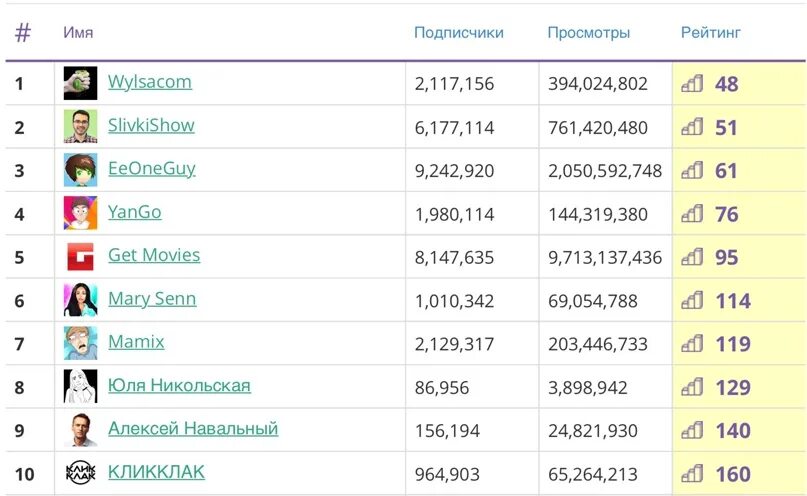Click the Wylsacom channel avatar
This screenshot has height=496, width=807.
click(x=80, y=83)
